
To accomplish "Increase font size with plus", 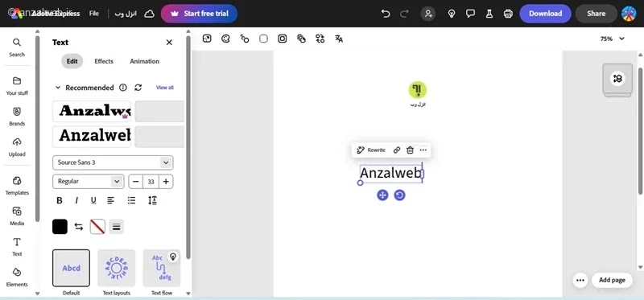I will coord(166,182).
